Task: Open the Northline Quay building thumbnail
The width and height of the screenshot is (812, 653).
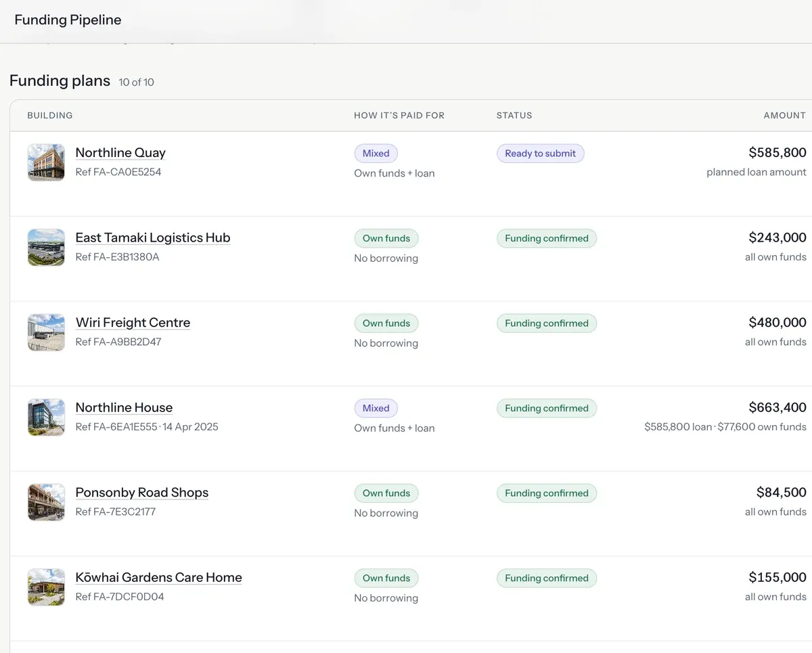Action: coord(46,162)
